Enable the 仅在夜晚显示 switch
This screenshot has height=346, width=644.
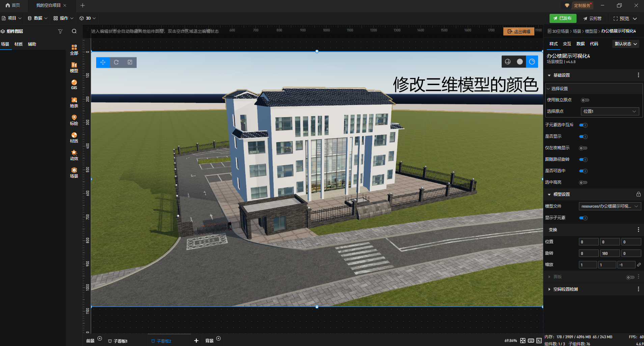click(x=584, y=148)
